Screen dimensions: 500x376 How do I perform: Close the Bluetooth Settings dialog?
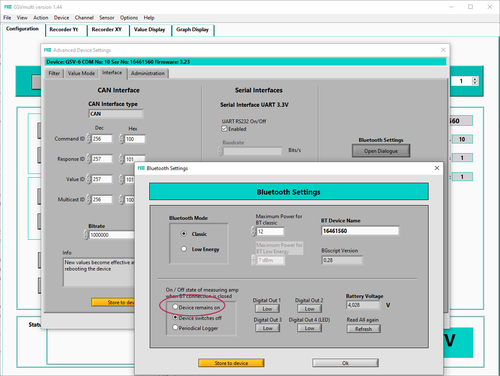pos(437,168)
